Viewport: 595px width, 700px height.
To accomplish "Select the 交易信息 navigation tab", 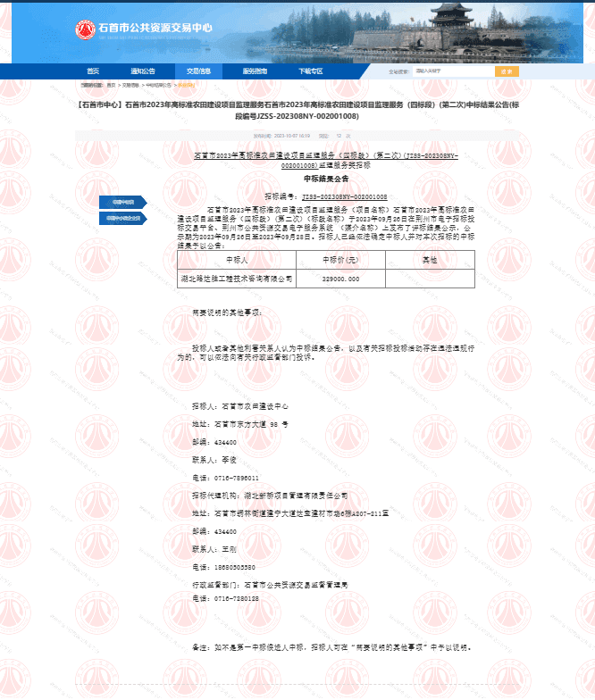I will point(198,71).
